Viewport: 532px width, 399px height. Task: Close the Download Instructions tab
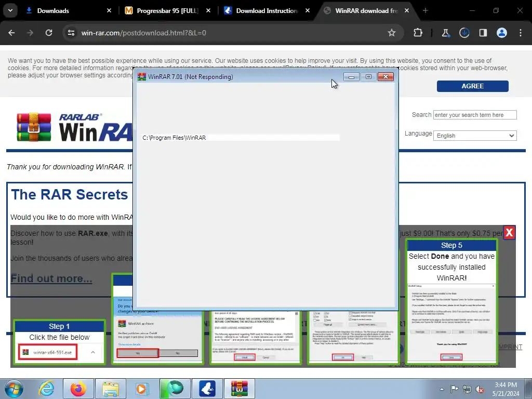tap(308, 10)
